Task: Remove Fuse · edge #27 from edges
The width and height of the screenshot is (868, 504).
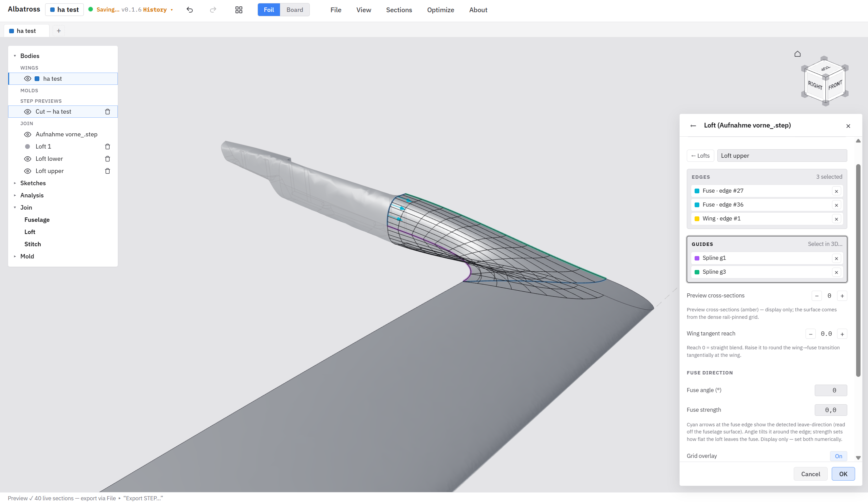Action: [836, 191]
